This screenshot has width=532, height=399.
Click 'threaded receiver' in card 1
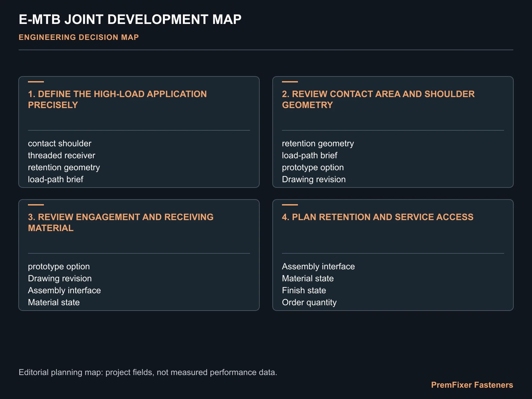(x=62, y=155)
